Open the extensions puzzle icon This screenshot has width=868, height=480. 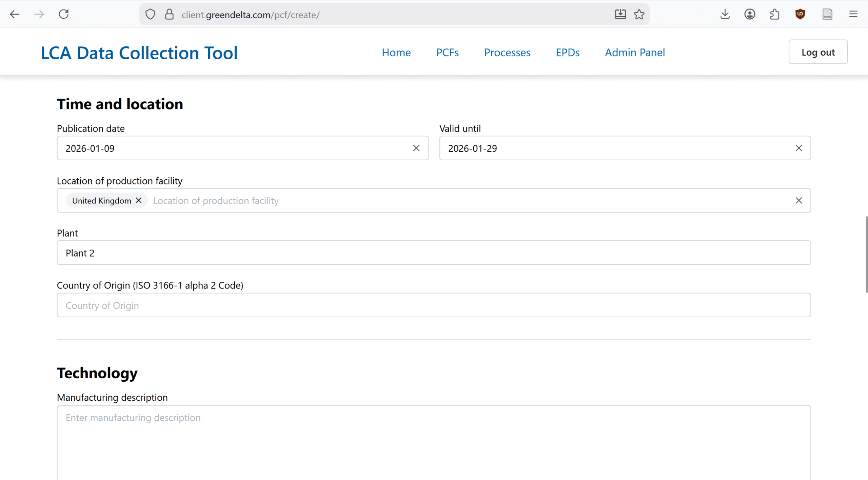(x=775, y=14)
